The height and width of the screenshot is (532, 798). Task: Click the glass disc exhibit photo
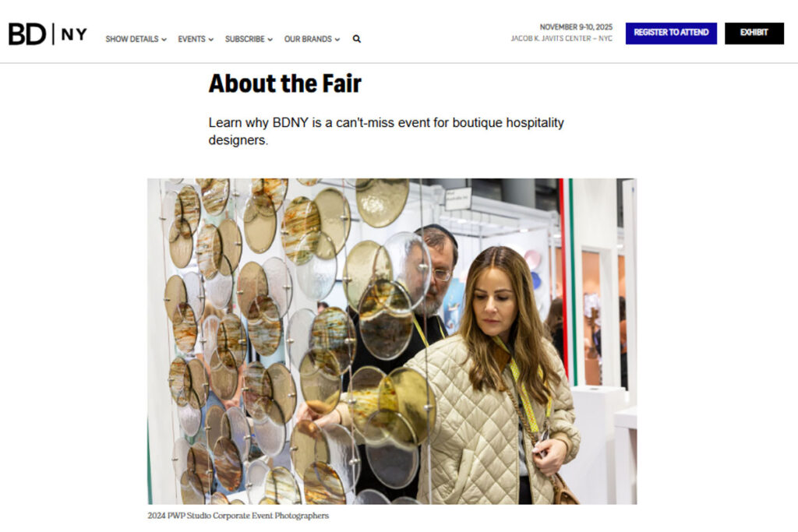pyautogui.click(x=392, y=340)
